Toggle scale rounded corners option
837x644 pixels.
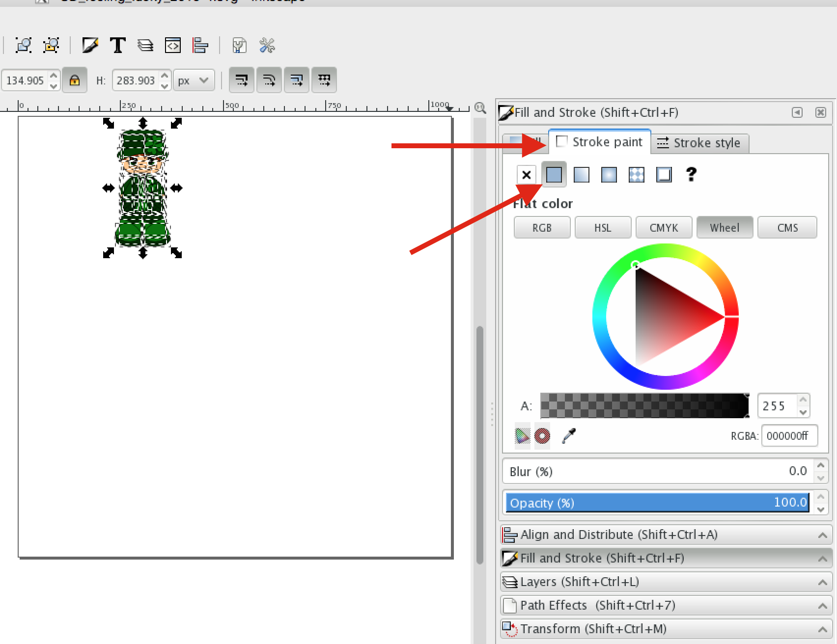269,80
